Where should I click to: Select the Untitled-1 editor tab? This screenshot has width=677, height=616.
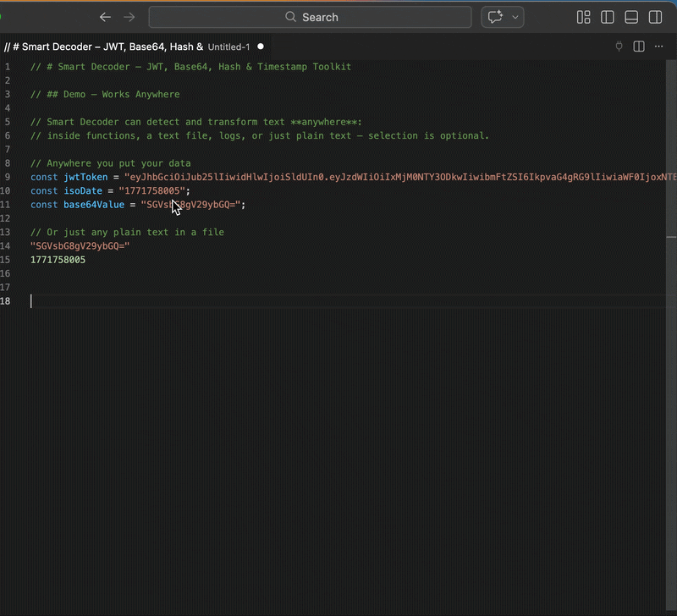click(x=134, y=47)
